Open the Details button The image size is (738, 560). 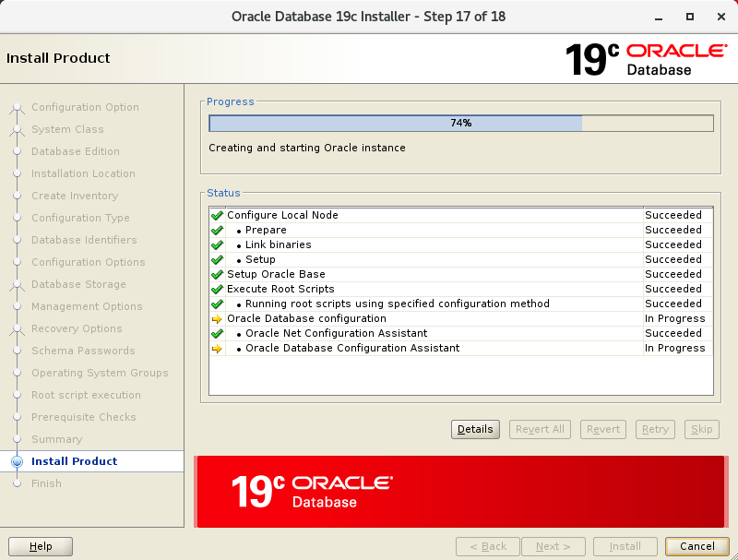click(x=475, y=429)
